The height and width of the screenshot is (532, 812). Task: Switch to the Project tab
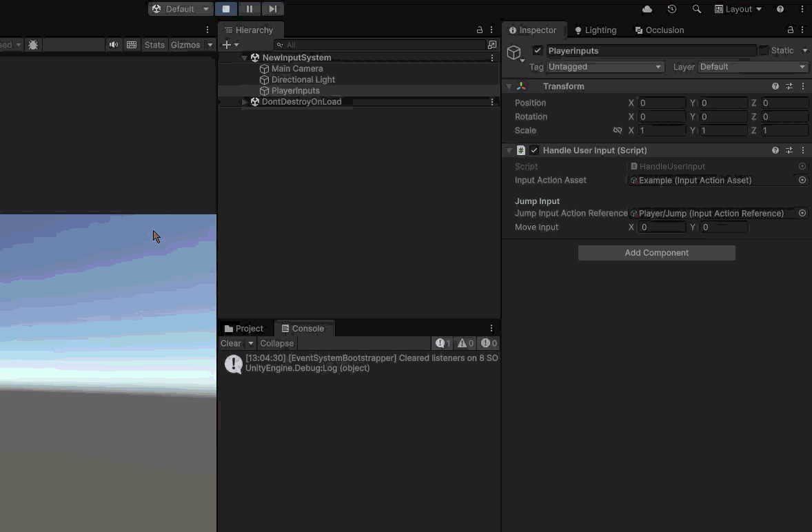pos(244,328)
